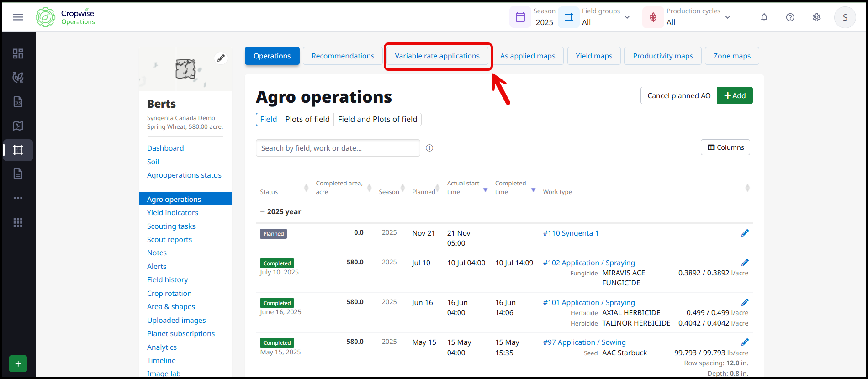Edit operation #110 Syngenta 1 pencil icon
The image size is (868, 379).
tap(745, 233)
